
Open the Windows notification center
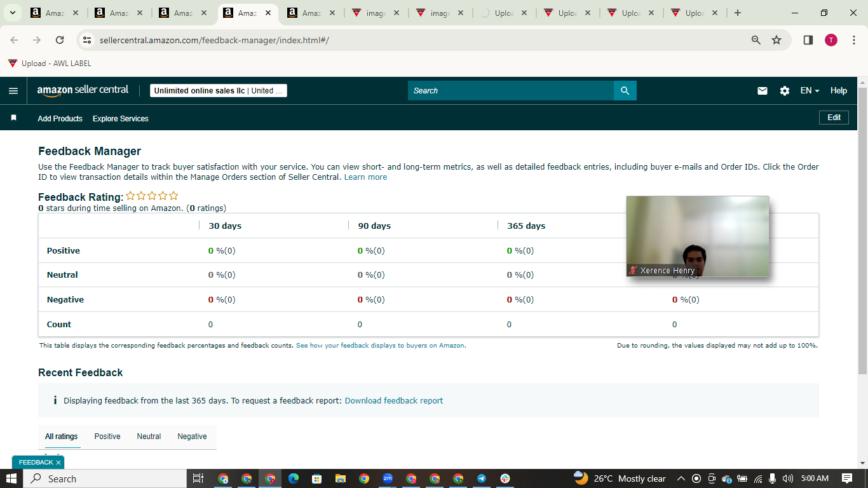[847, 478]
